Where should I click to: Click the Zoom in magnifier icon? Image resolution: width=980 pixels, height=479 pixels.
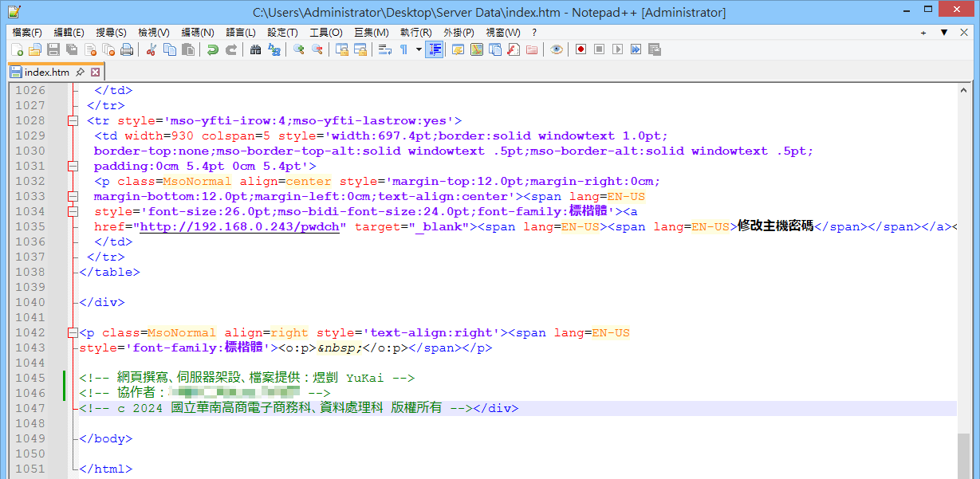coord(299,49)
